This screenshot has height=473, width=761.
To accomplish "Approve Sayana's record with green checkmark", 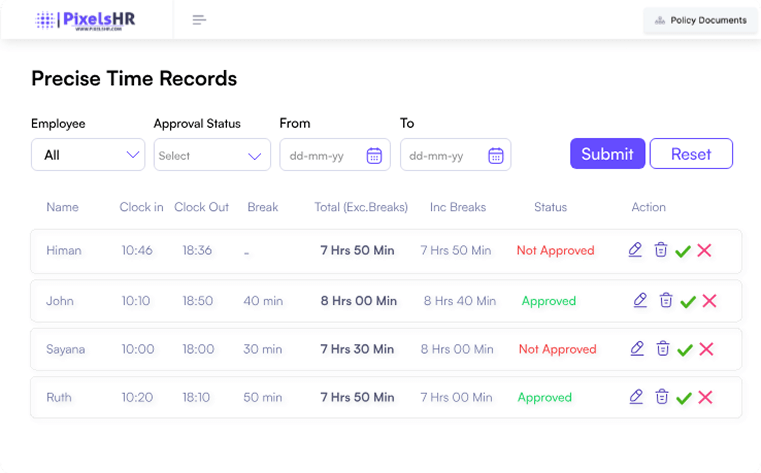I will pyautogui.click(x=684, y=350).
